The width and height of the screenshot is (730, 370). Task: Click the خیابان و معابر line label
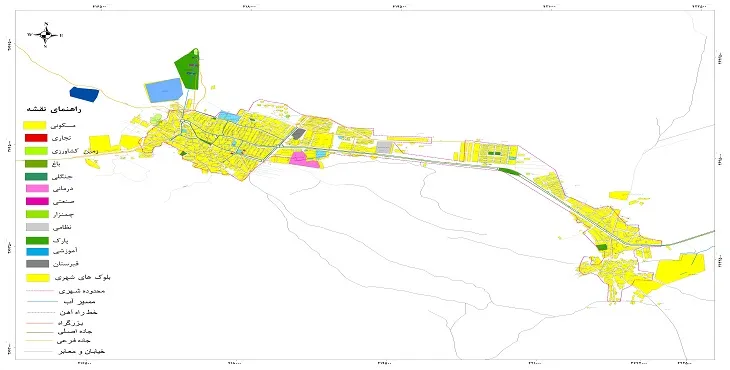[81, 351]
